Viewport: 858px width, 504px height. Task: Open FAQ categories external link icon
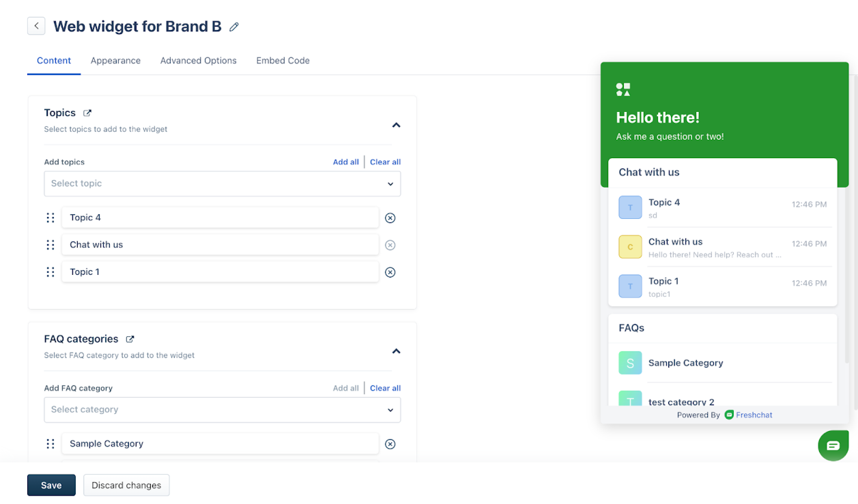point(130,339)
